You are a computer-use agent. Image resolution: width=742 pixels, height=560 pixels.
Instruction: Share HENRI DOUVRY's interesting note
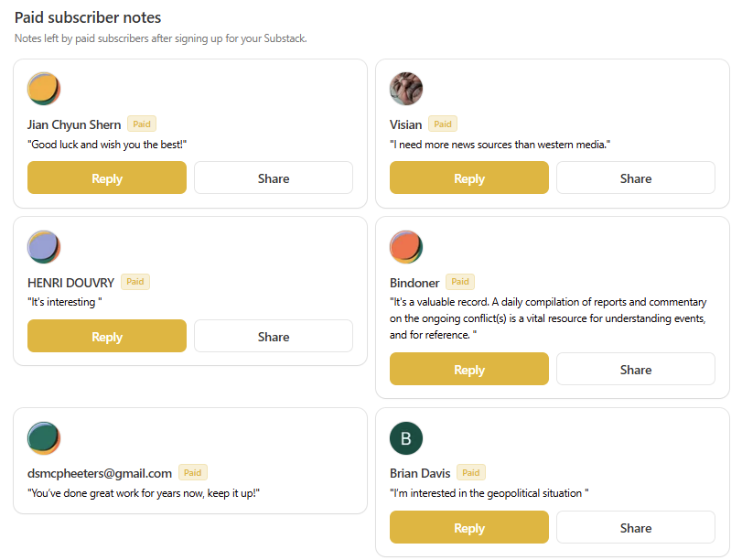[x=274, y=336]
